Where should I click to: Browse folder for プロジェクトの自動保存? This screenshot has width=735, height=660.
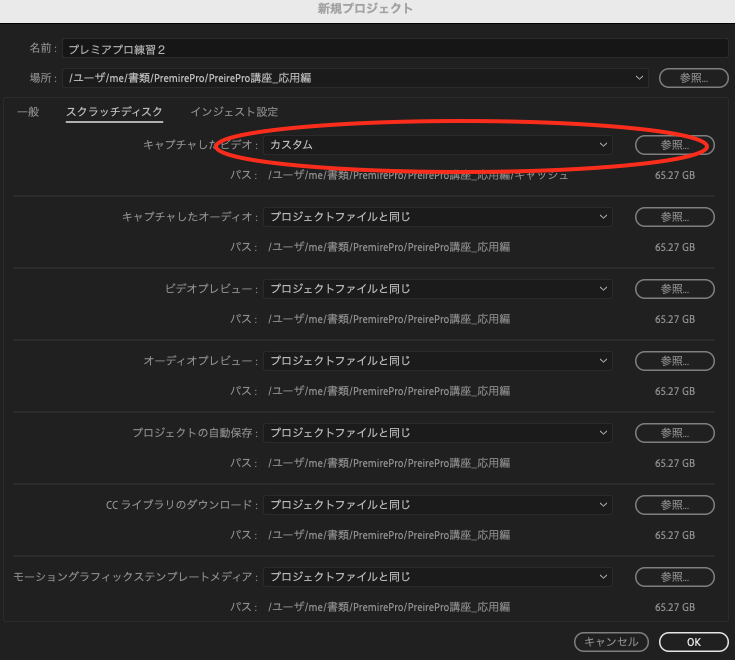pos(675,433)
